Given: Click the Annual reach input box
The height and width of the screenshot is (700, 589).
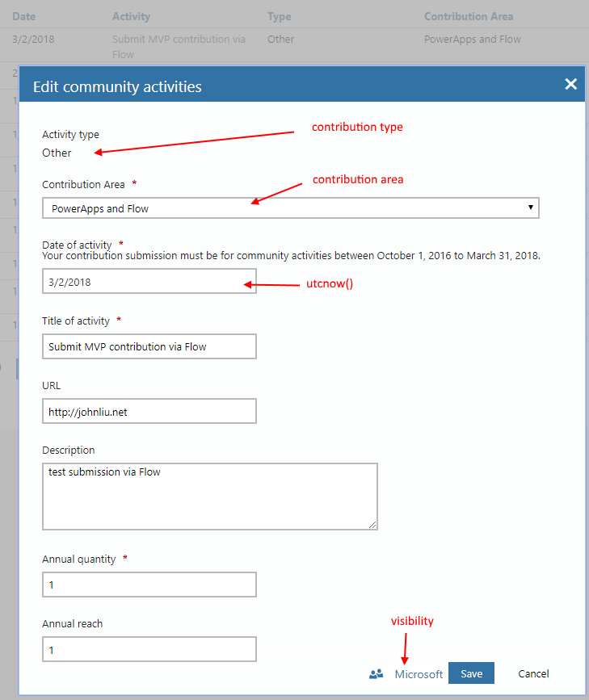Looking at the screenshot, I should click(149, 649).
